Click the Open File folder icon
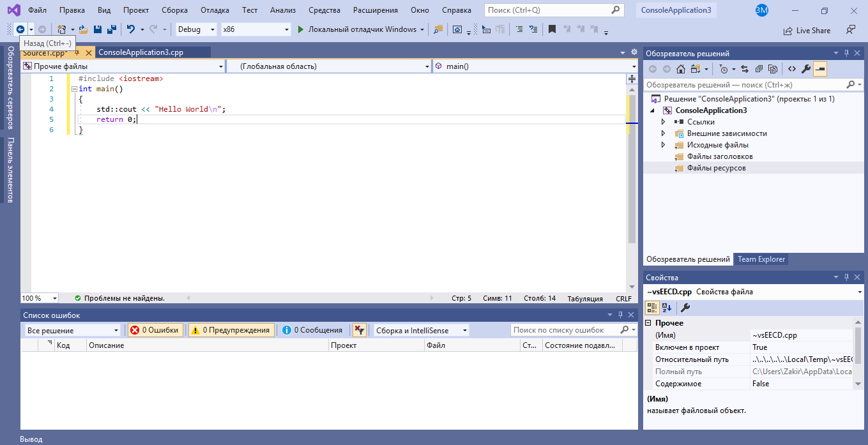The height and width of the screenshot is (445, 868). [83, 29]
